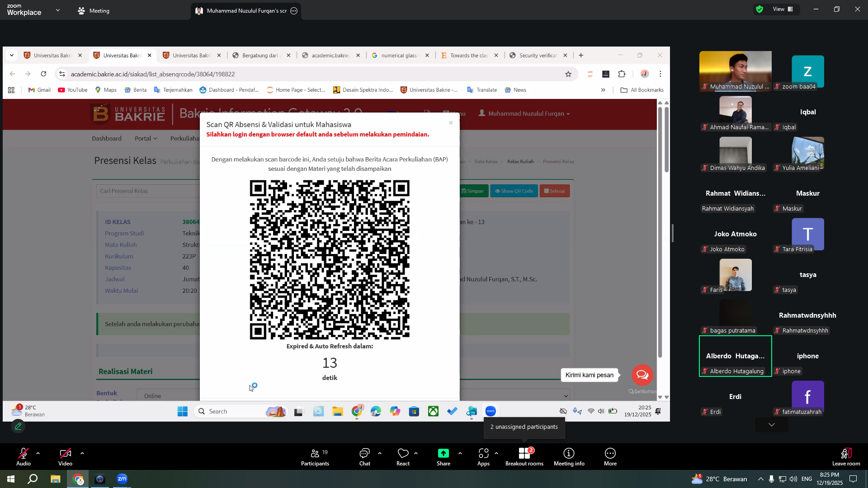Open Chrome extensions puzzle icon
Image resolution: width=868 pixels, height=488 pixels.
[x=622, y=74]
